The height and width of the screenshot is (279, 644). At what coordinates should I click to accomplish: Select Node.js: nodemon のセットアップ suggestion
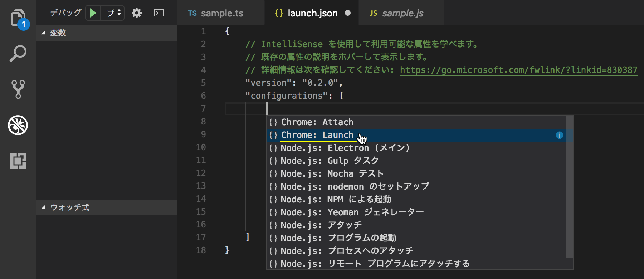click(416, 187)
